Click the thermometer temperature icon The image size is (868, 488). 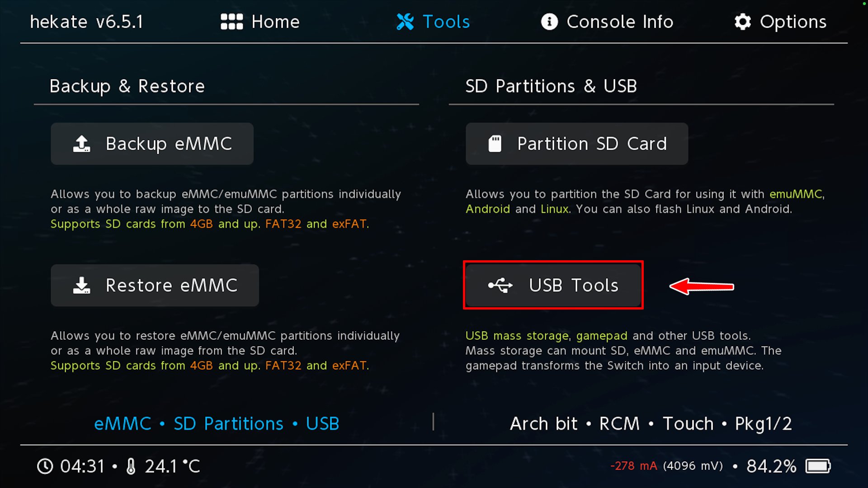click(x=131, y=466)
